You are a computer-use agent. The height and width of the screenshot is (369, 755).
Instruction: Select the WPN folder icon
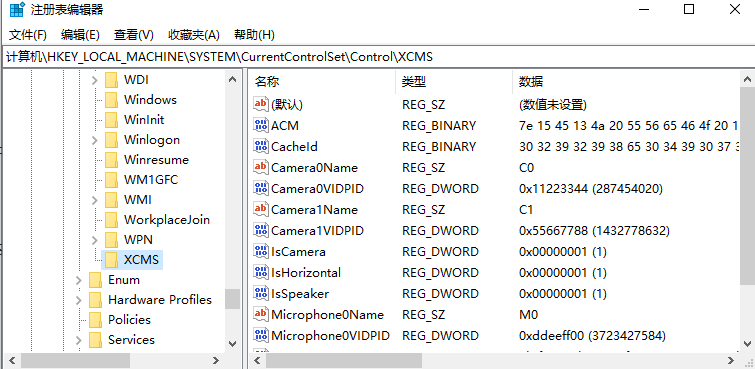[x=111, y=239]
